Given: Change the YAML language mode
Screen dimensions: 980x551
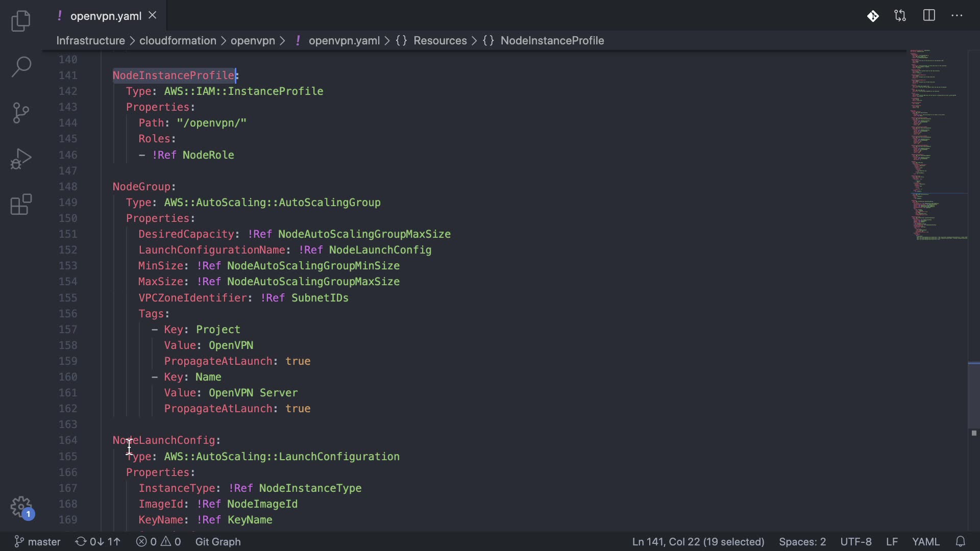Looking at the screenshot, I should [x=925, y=541].
